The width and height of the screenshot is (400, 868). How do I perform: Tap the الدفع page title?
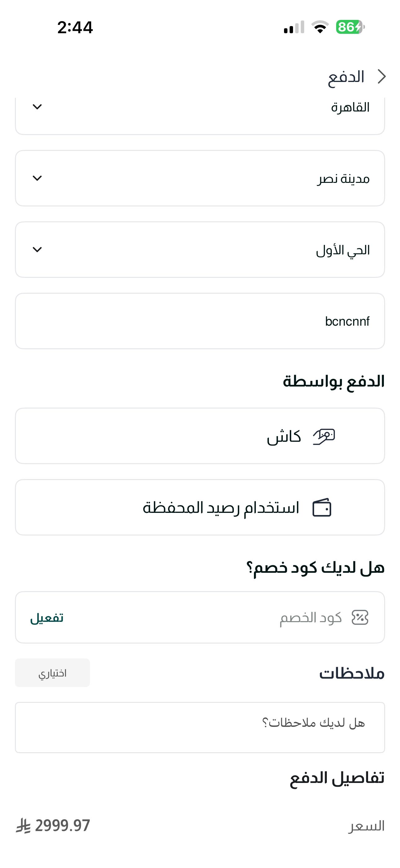pos(346,77)
